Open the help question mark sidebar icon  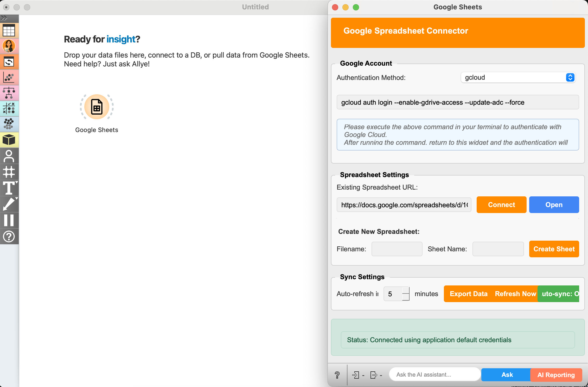9,237
